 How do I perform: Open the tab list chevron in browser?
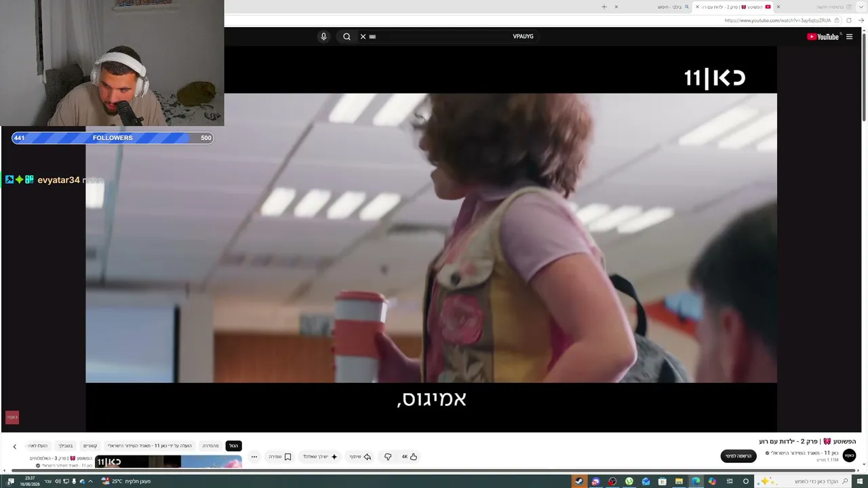(861, 7)
